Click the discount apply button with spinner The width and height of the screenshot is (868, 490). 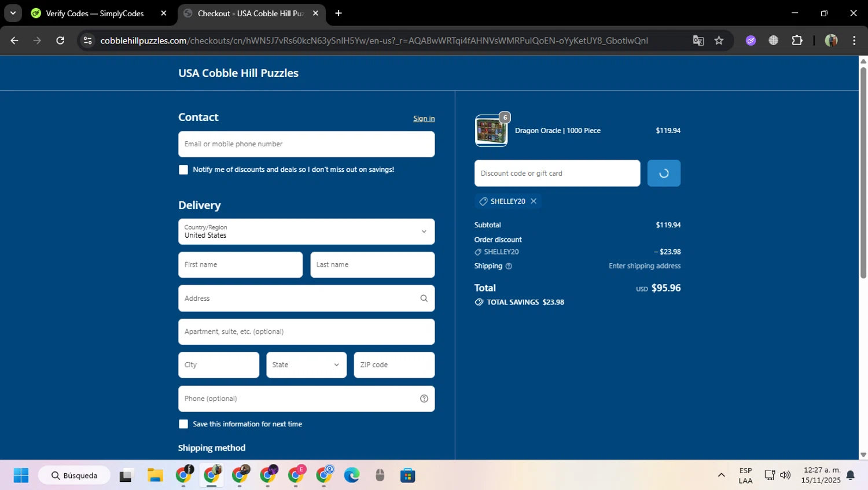pyautogui.click(x=664, y=173)
